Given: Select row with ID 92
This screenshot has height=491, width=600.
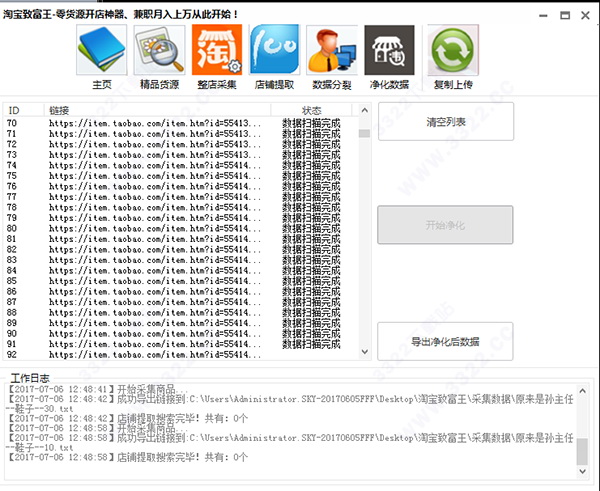Looking at the screenshot, I should (x=181, y=355).
